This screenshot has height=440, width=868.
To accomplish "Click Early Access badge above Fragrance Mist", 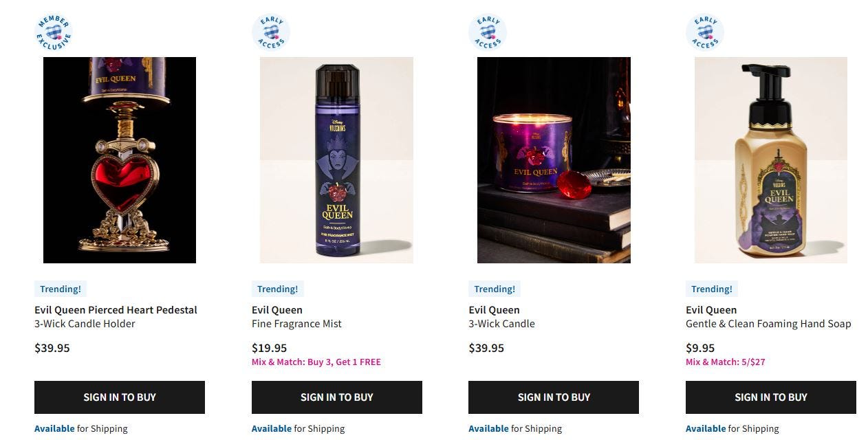I will [271, 32].
